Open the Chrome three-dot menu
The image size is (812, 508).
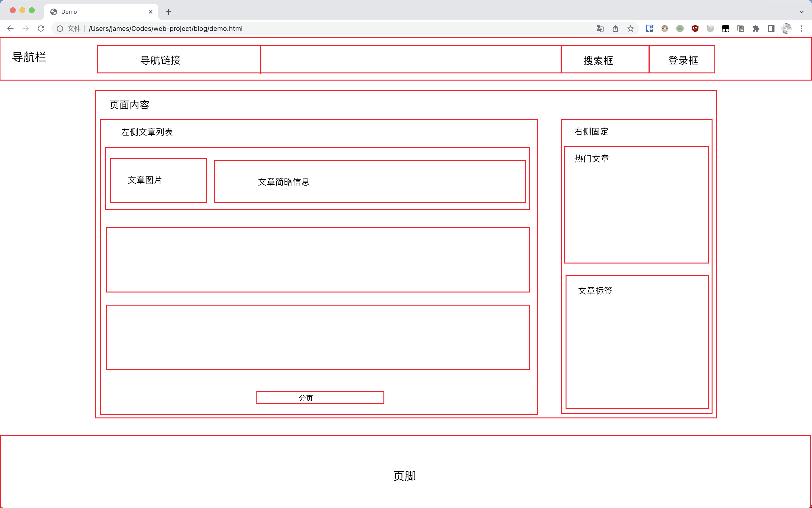click(x=802, y=29)
